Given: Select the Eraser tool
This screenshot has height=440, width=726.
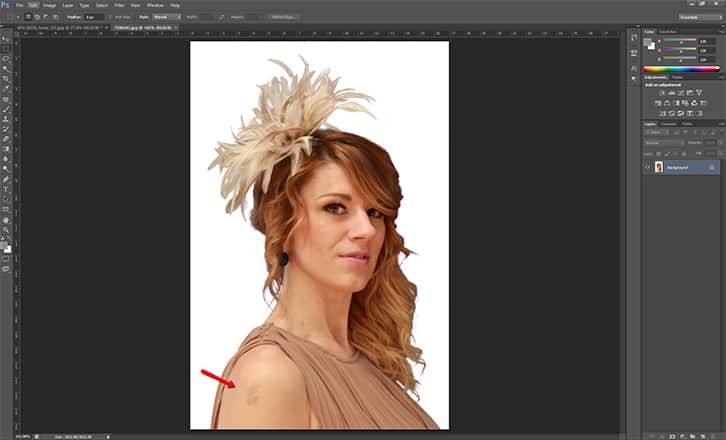Looking at the screenshot, I should [6, 139].
